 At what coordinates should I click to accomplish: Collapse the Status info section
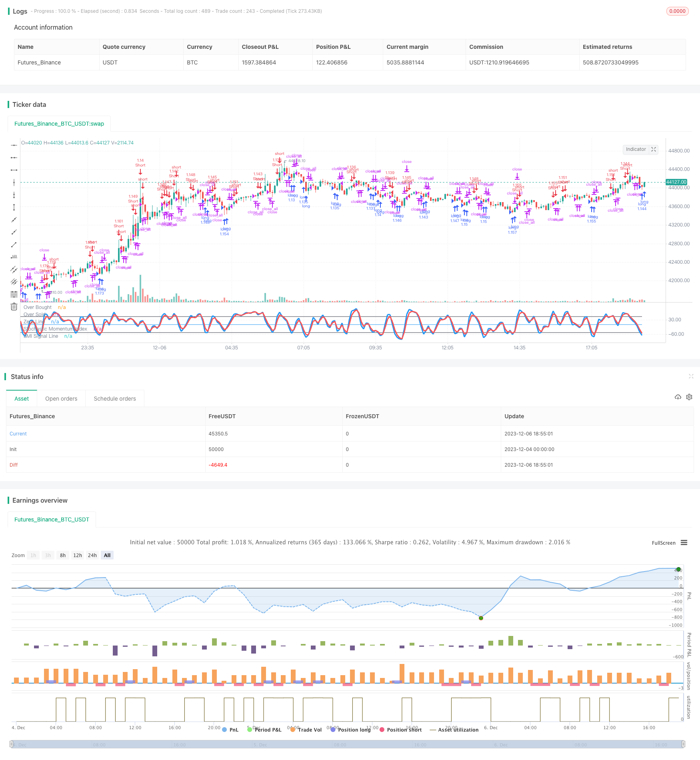coord(692,376)
